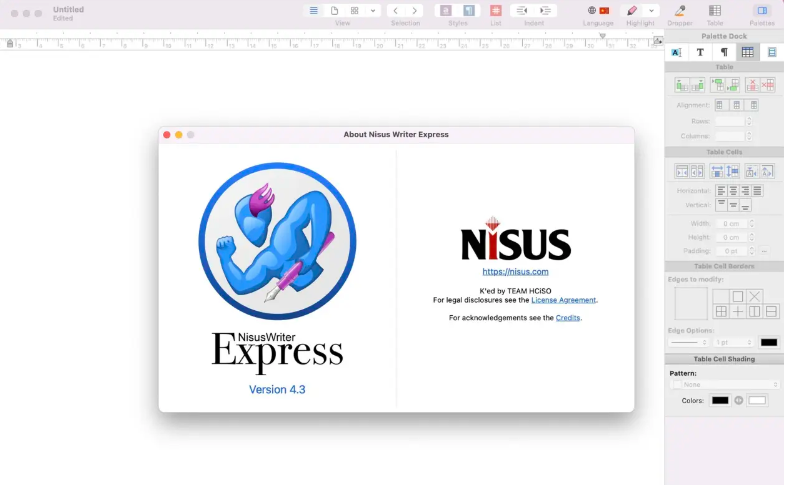Switch to page view icon
The height and width of the screenshot is (485, 786).
(334, 11)
